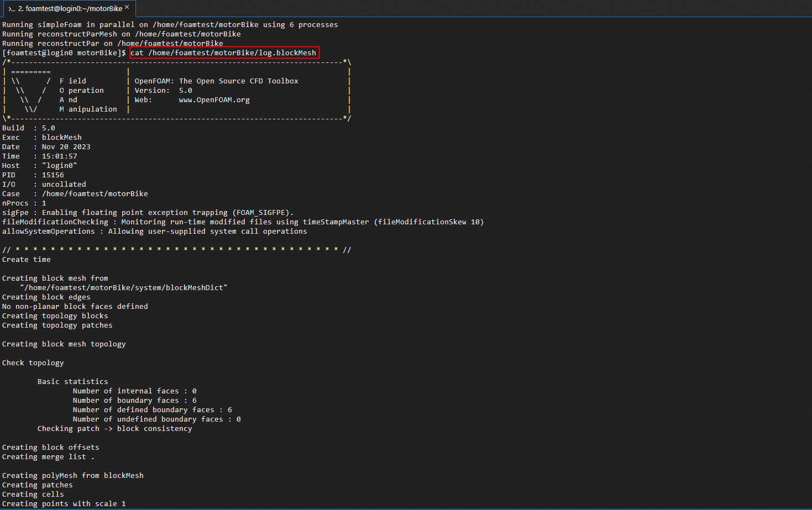Click 'Checking patch -> block consistency'

115,429
